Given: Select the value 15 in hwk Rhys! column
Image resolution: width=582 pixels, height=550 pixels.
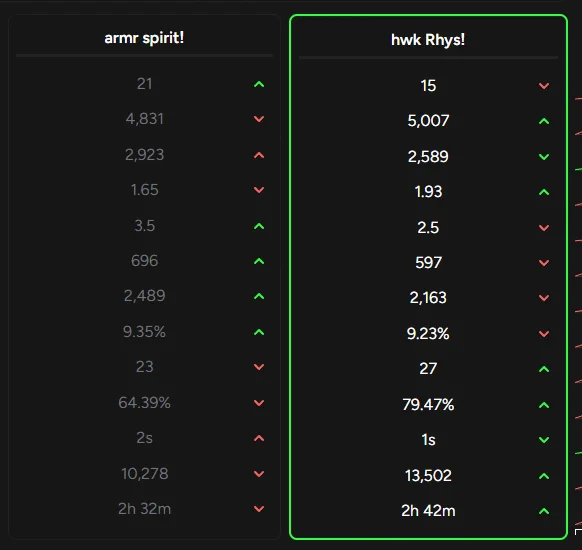Looking at the screenshot, I should [x=428, y=86].
